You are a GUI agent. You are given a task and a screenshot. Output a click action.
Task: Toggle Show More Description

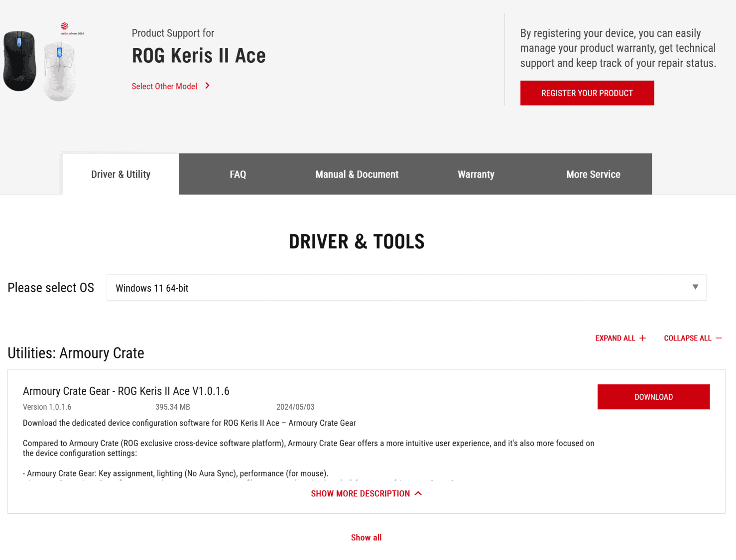click(361, 493)
